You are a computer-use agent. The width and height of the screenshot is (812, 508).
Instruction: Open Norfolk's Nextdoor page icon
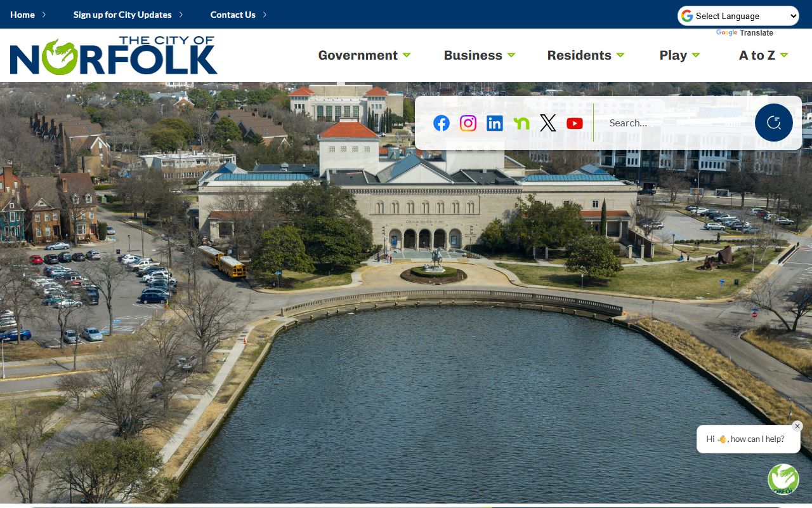pyautogui.click(x=521, y=123)
